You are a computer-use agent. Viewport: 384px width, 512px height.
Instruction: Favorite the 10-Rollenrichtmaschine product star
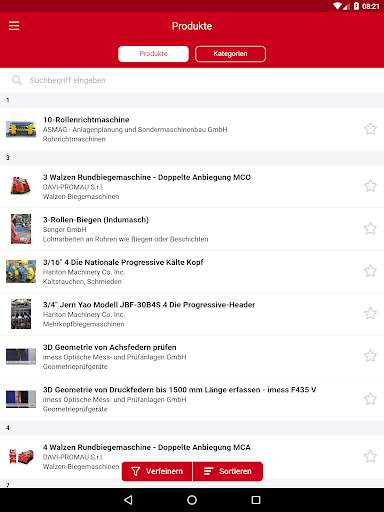click(x=370, y=129)
